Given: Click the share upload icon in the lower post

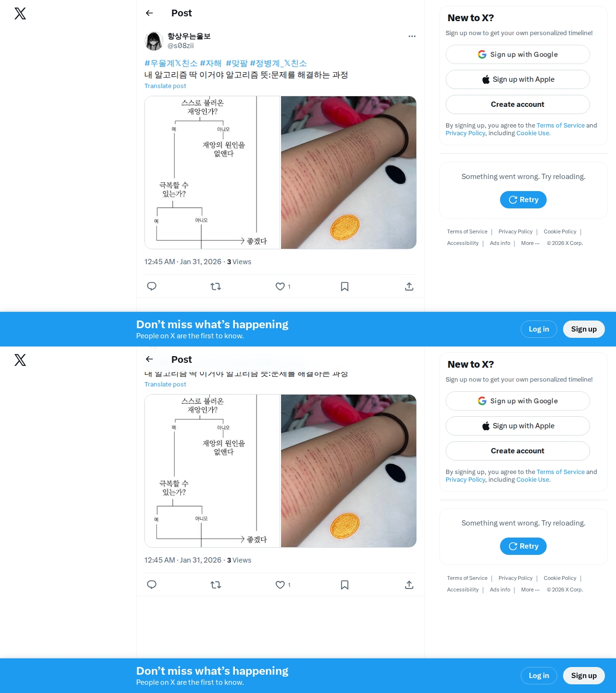Looking at the screenshot, I should tap(409, 585).
